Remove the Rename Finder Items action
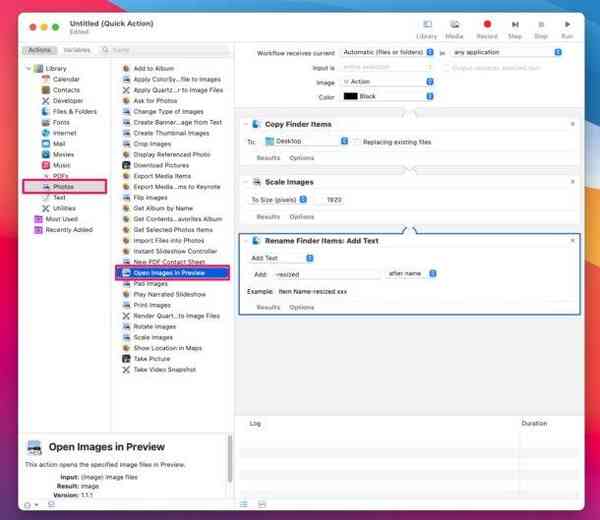Screen dimensions: 600x520 pos(572,241)
